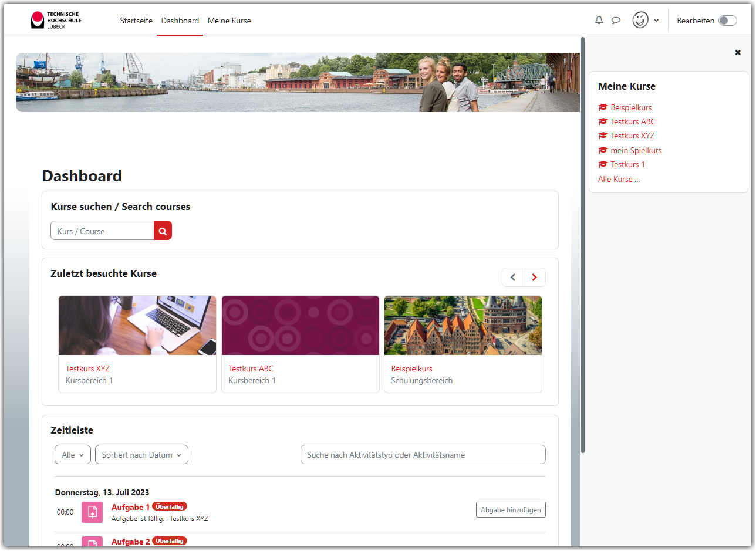Click graduation cap icon beside Testkurs ABC

(x=603, y=121)
